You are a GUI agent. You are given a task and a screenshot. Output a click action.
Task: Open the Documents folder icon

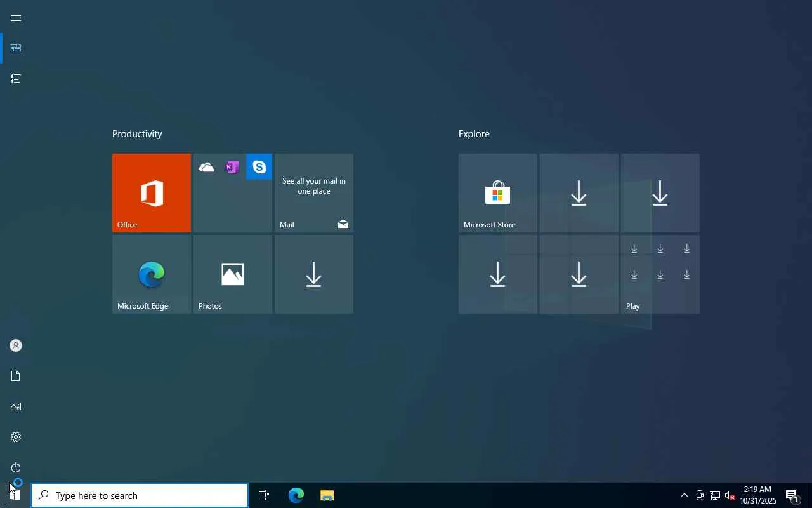tap(16, 376)
